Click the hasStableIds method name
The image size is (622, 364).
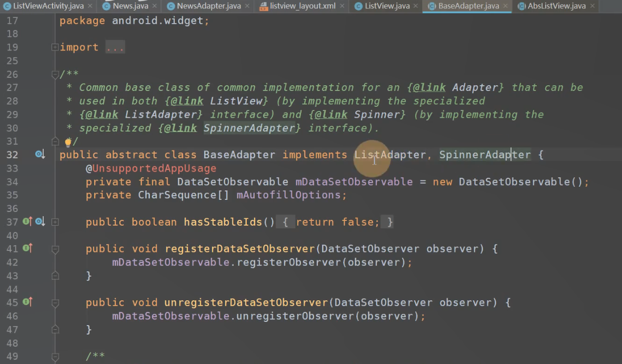click(x=223, y=222)
